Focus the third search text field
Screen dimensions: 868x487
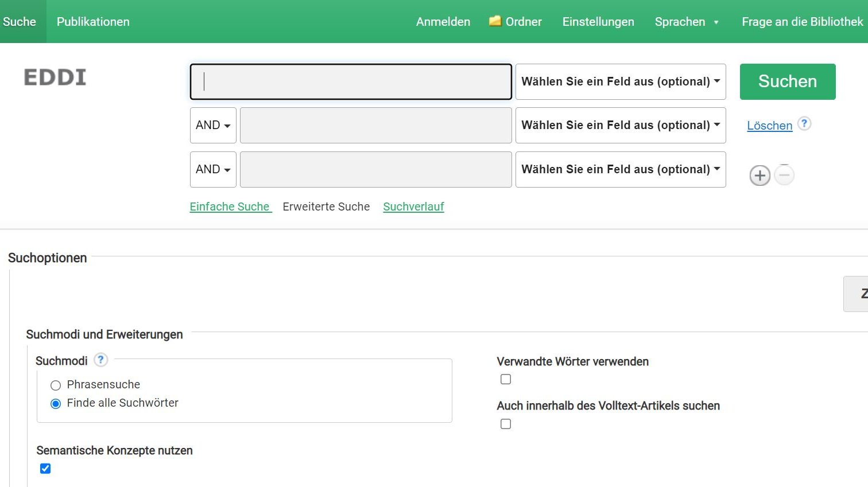[376, 169]
